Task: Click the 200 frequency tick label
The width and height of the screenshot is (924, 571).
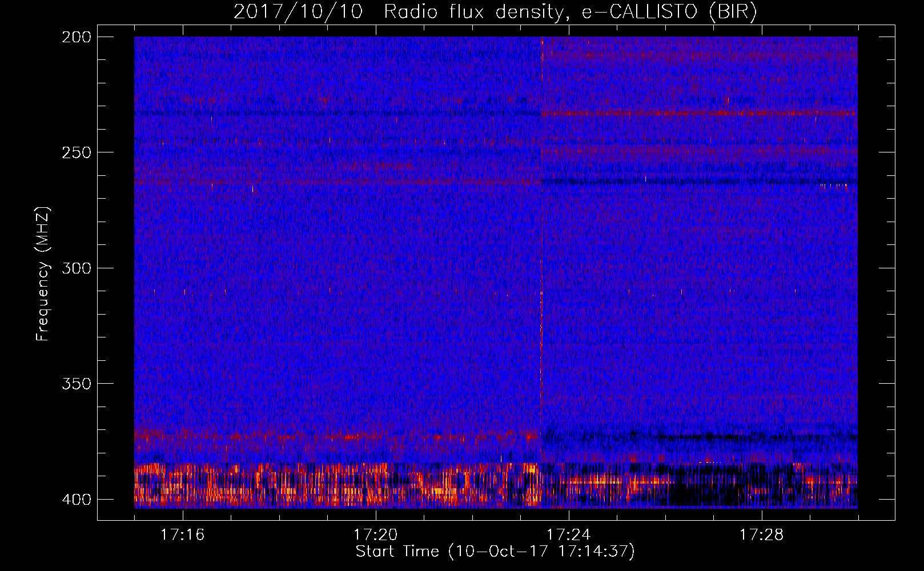Action: [x=76, y=37]
